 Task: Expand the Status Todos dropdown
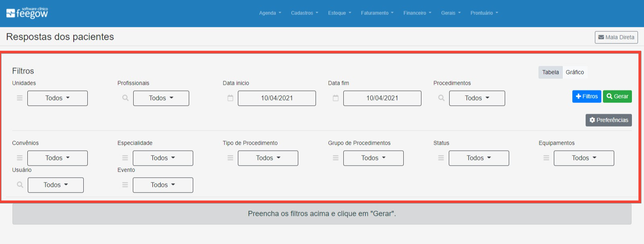(x=479, y=158)
